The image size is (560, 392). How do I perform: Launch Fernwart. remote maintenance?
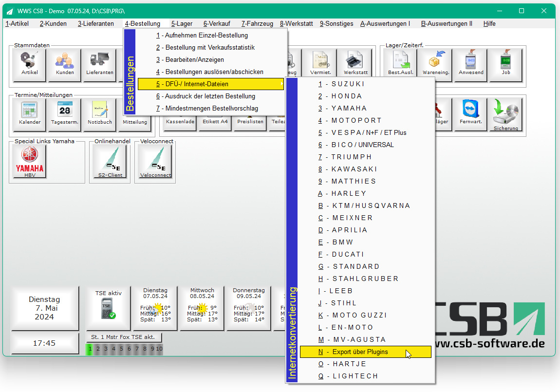click(471, 114)
